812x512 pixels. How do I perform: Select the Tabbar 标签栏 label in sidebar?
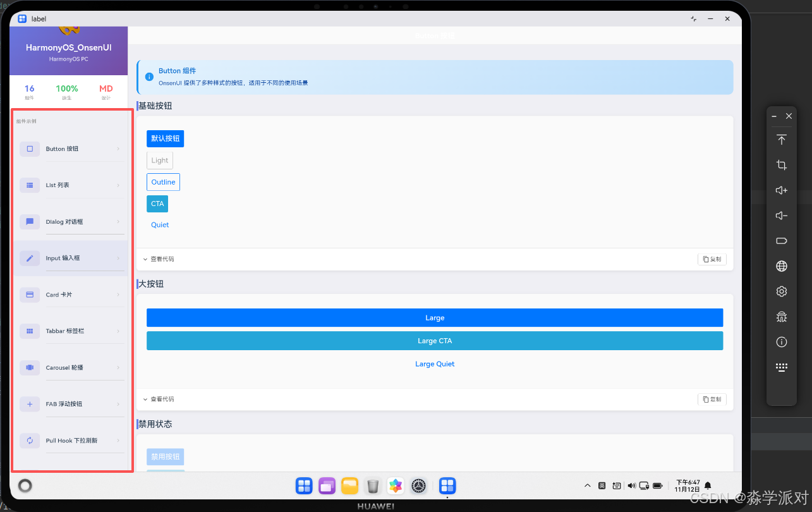[65, 331]
